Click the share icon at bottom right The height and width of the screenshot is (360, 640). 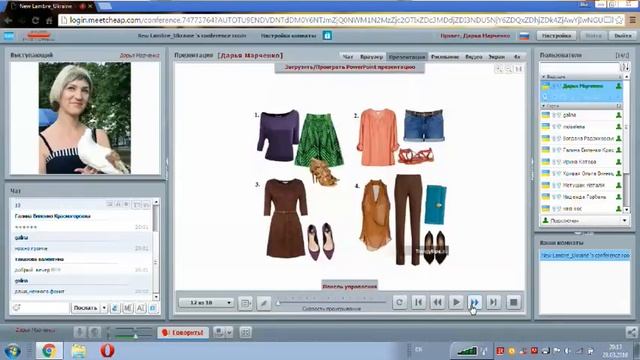(x=631, y=332)
